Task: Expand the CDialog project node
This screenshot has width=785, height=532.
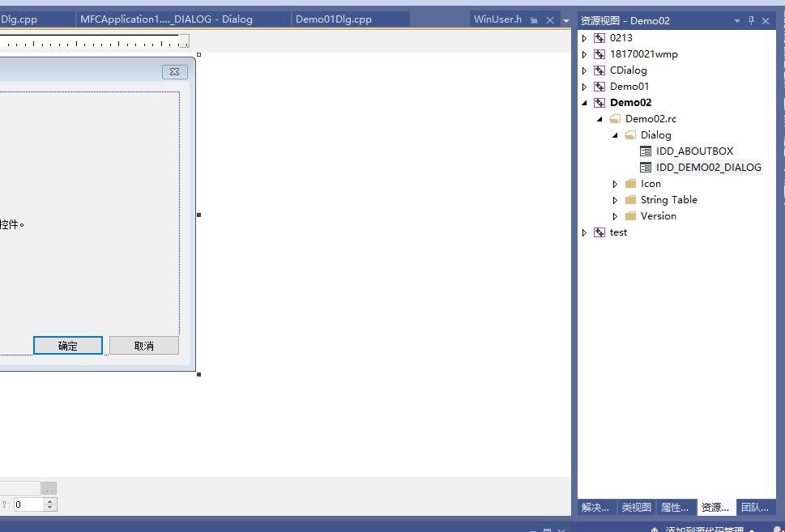Action: 584,70
